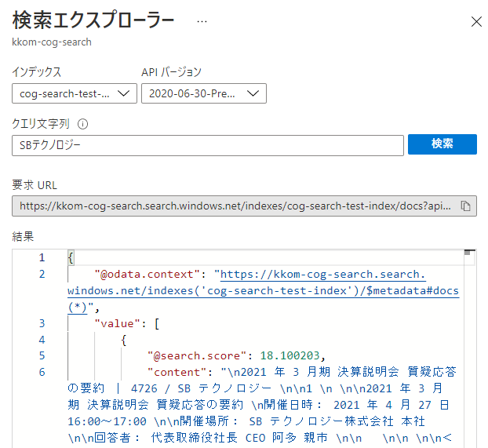488x448 pixels.
Task: Click the results minimap scrollbar thumb
Action: click(x=467, y=253)
